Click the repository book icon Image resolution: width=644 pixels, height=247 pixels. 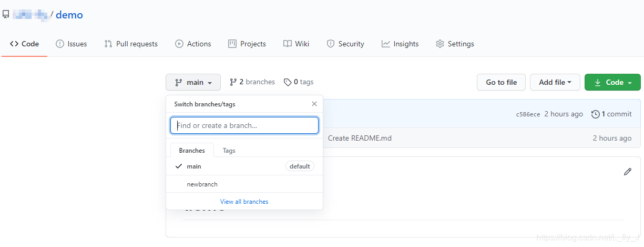[x=6, y=14]
